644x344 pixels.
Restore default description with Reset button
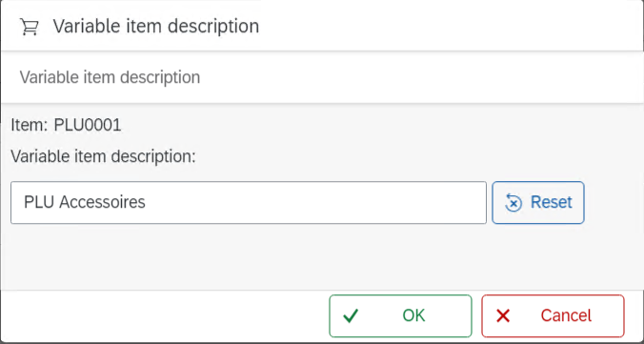tap(538, 203)
